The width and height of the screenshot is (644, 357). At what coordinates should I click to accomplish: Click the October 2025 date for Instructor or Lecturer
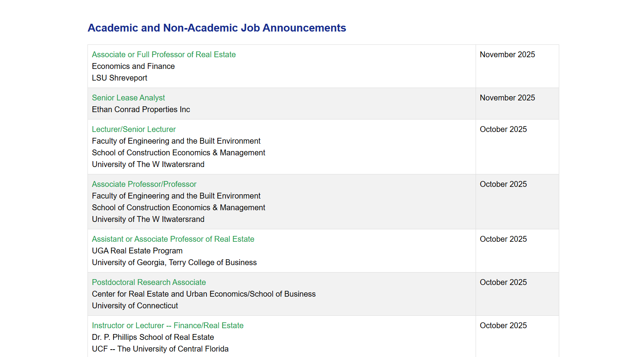tap(503, 325)
